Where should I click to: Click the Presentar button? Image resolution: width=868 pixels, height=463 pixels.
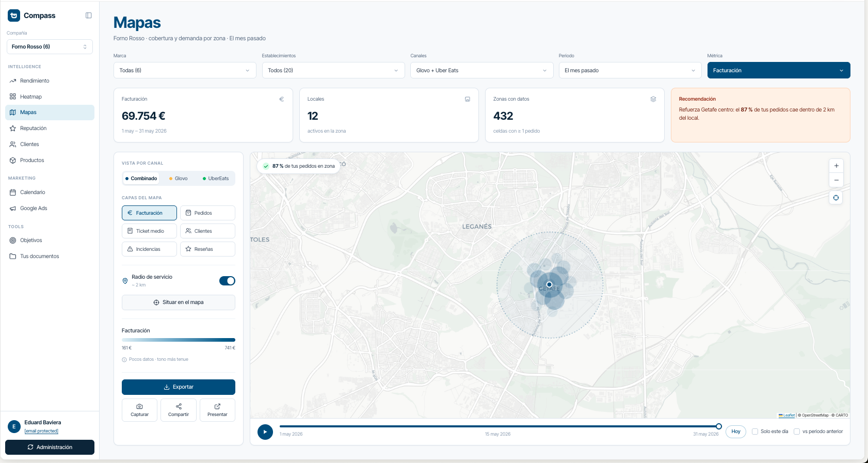point(217,410)
